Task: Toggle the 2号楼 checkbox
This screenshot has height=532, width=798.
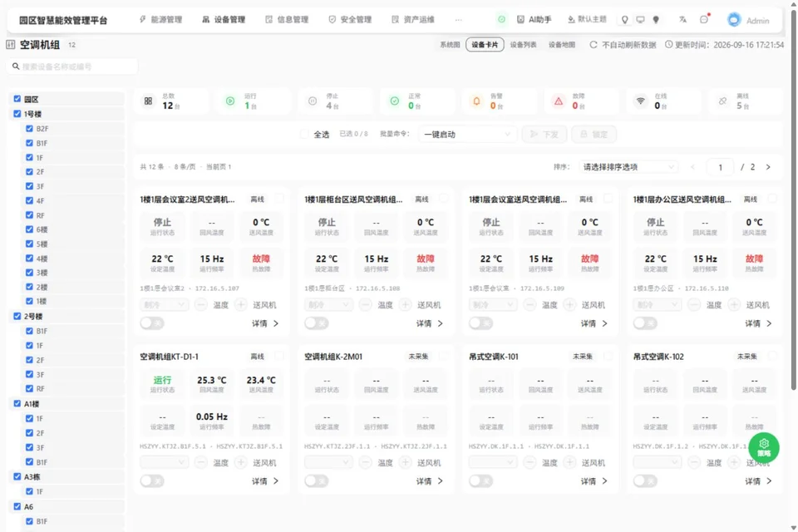Action: pos(17,316)
